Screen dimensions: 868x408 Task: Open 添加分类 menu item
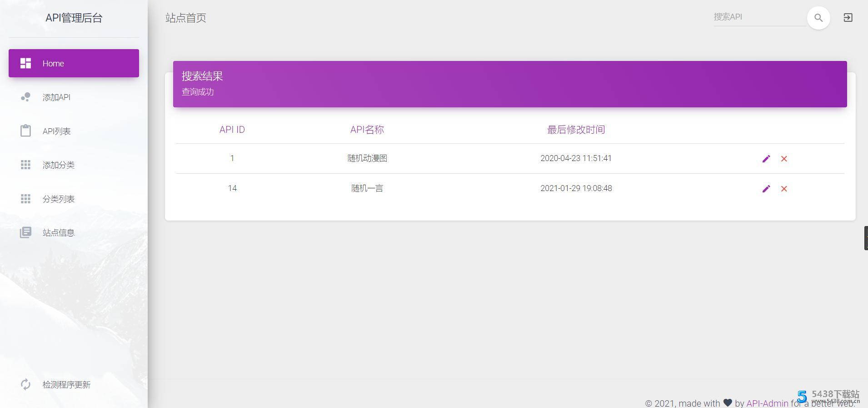pyautogui.click(x=58, y=165)
